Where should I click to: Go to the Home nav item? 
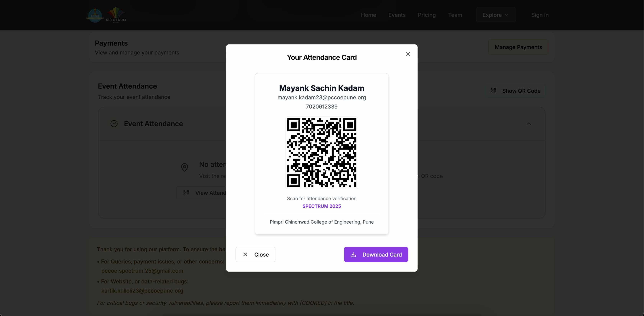tap(368, 15)
